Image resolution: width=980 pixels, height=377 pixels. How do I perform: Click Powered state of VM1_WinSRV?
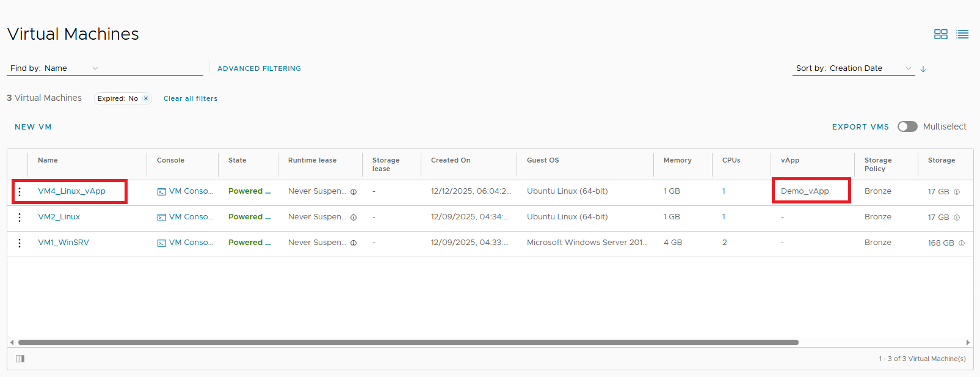pyautogui.click(x=249, y=243)
